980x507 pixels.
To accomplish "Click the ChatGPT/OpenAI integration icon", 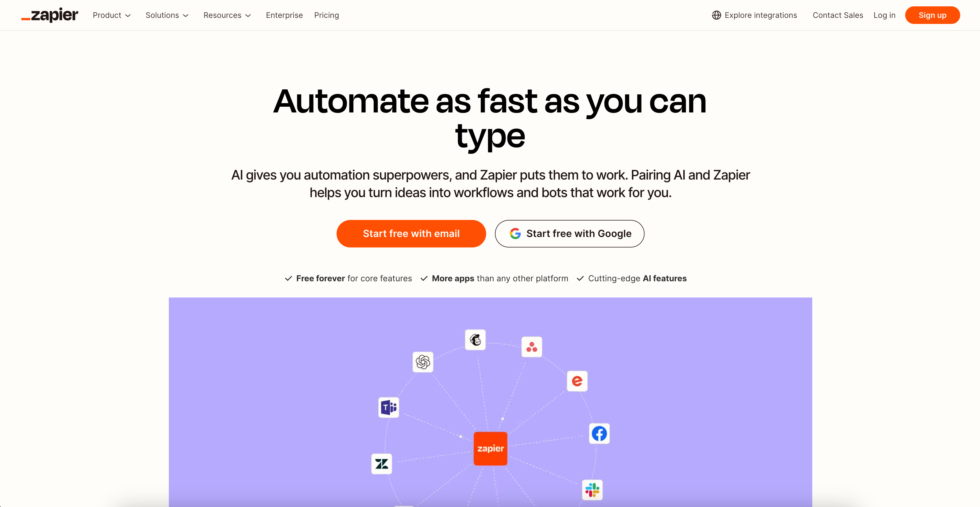I will pos(423,362).
